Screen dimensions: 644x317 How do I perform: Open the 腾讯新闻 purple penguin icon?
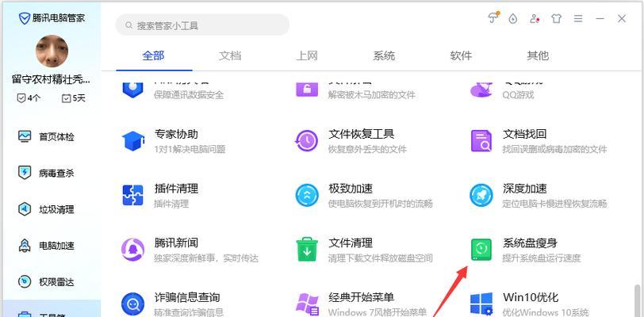pyautogui.click(x=133, y=250)
